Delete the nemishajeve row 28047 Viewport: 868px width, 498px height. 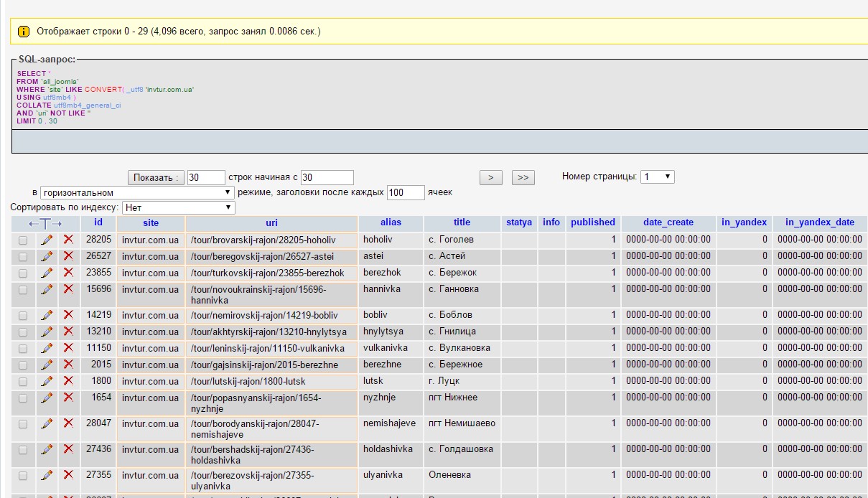click(68, 423)
